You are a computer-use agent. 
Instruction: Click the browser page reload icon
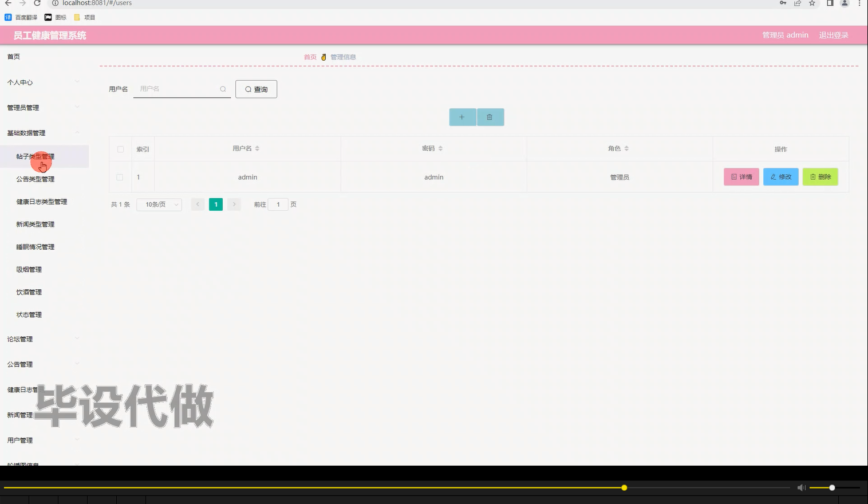click(x=36, y=3)
